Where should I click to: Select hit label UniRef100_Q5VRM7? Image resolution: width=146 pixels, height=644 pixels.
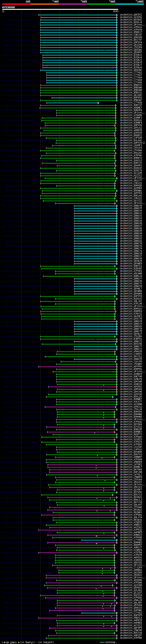pos(131,52)
